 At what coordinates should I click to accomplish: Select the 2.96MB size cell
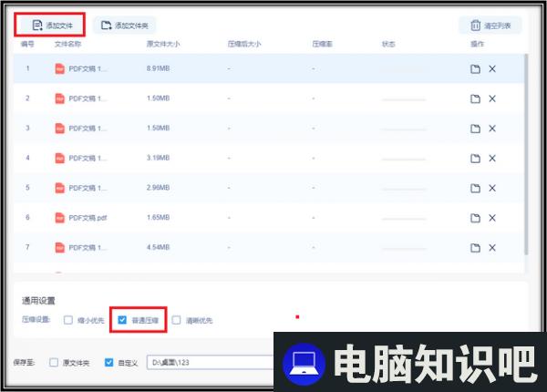(158, 188)
